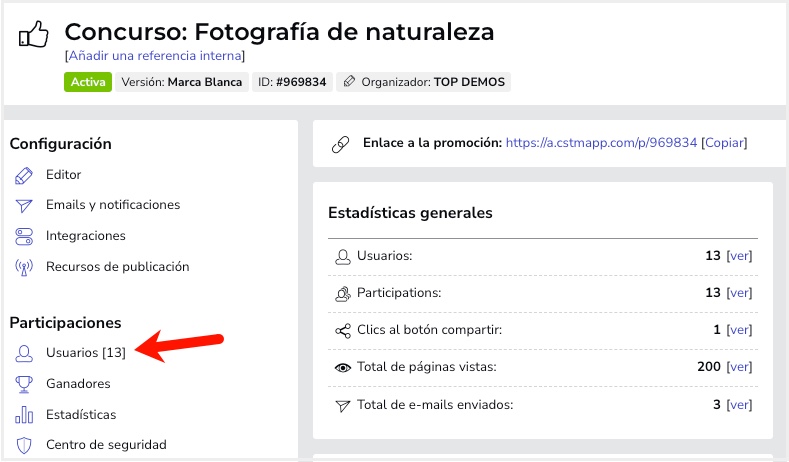The width and height of the screenshot is (789, 462).
Task: Click the Estadísticas bar chart icon
Action: point(25,415)
